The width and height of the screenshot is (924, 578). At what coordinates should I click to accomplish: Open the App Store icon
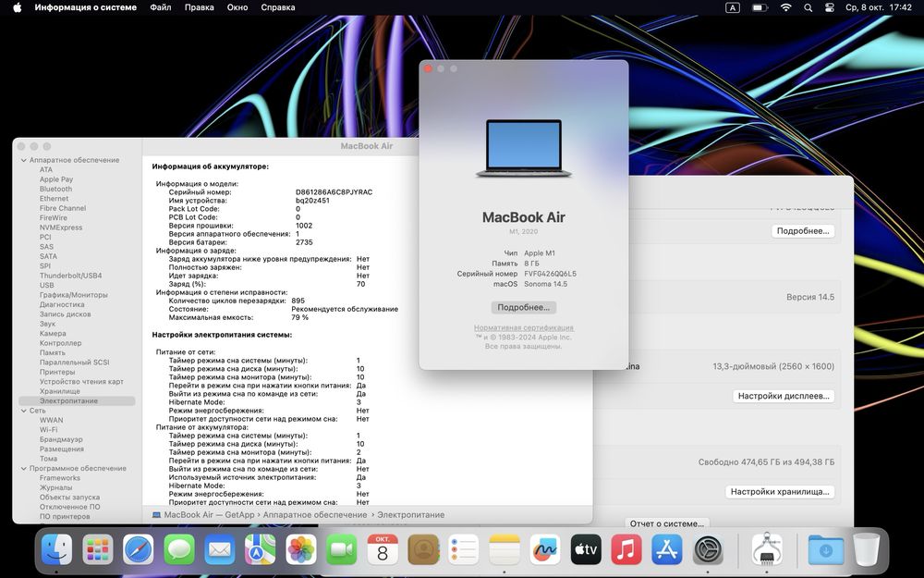[666, 550]
